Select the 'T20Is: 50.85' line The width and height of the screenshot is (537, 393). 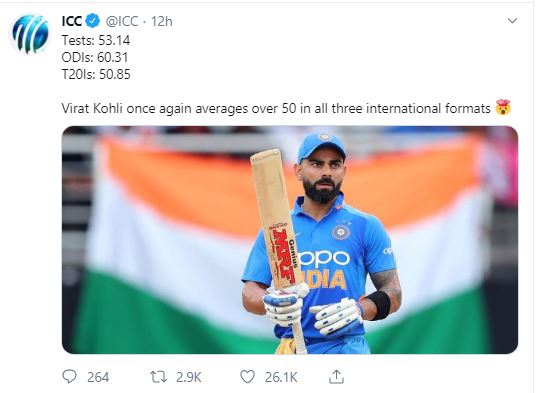[96, 74]
